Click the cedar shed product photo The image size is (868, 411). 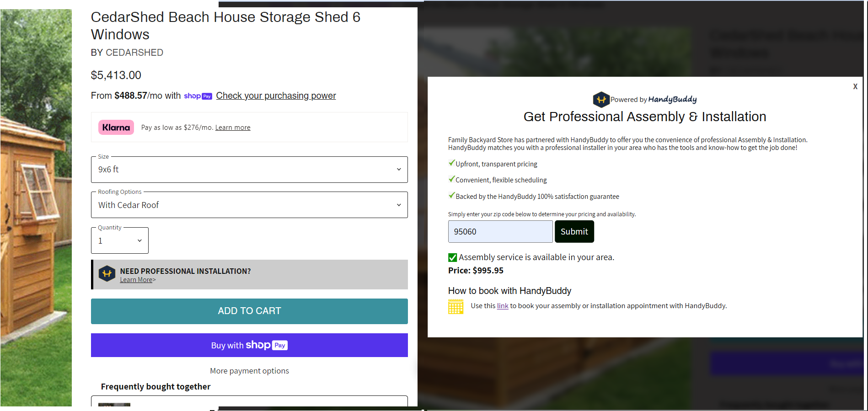36,208
